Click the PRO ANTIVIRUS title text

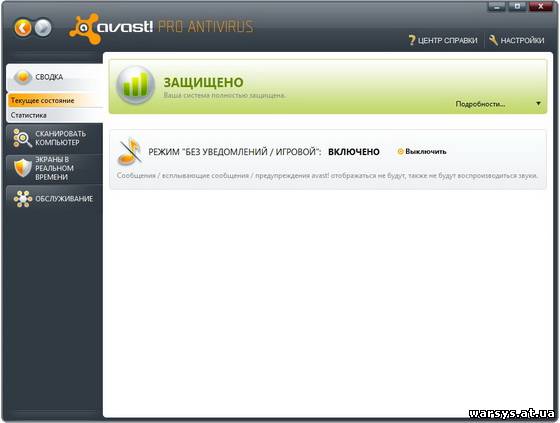click(x=206, y=27)
